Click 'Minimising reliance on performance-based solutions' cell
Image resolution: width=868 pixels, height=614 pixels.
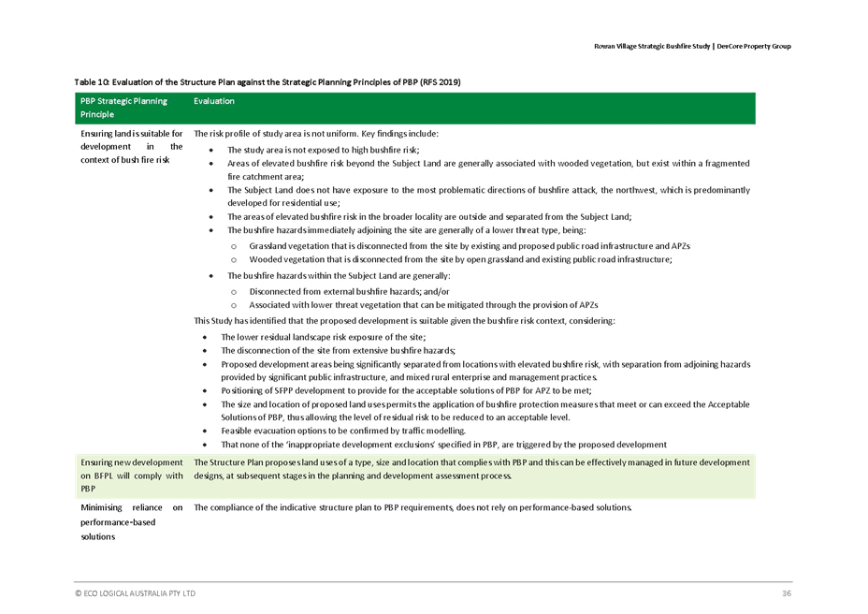click(132, 521)
